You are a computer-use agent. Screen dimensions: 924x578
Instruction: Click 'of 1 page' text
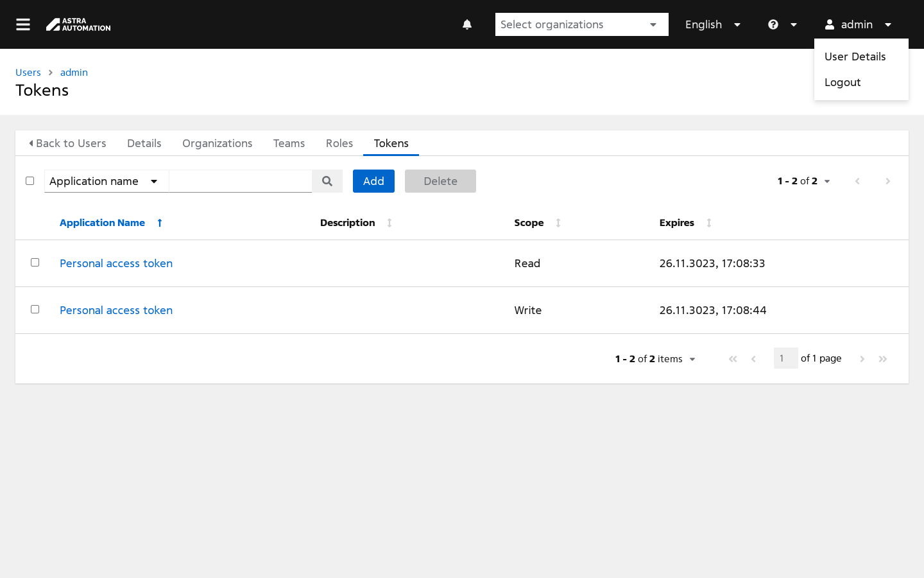(821, 358)
